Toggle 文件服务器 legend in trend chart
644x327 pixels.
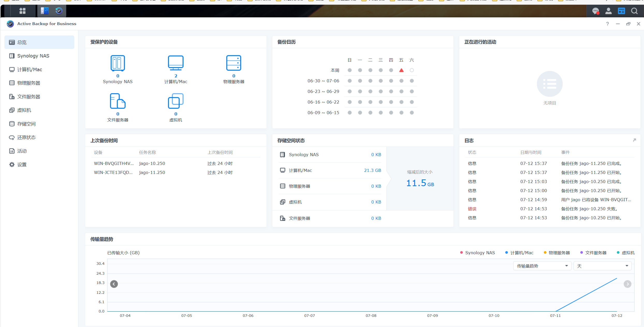[x=593, y=253]
